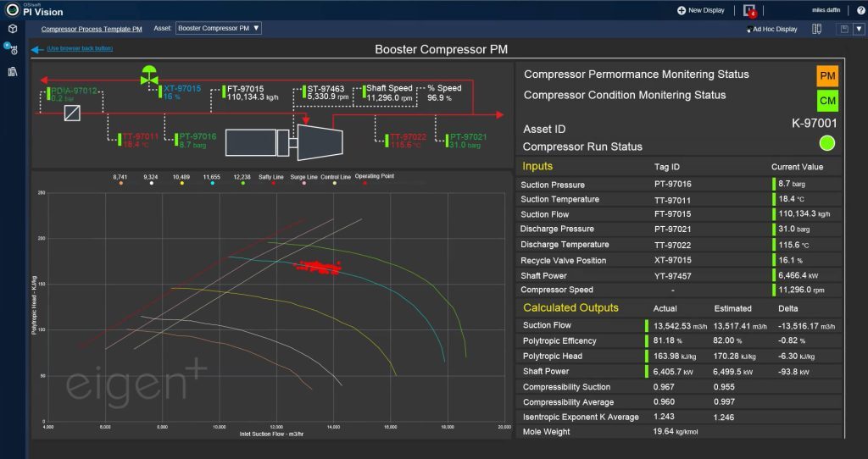Screen dimensions: 868x459
Task: Click the orange PM status indicator
Action: click(x=827, y=76)
